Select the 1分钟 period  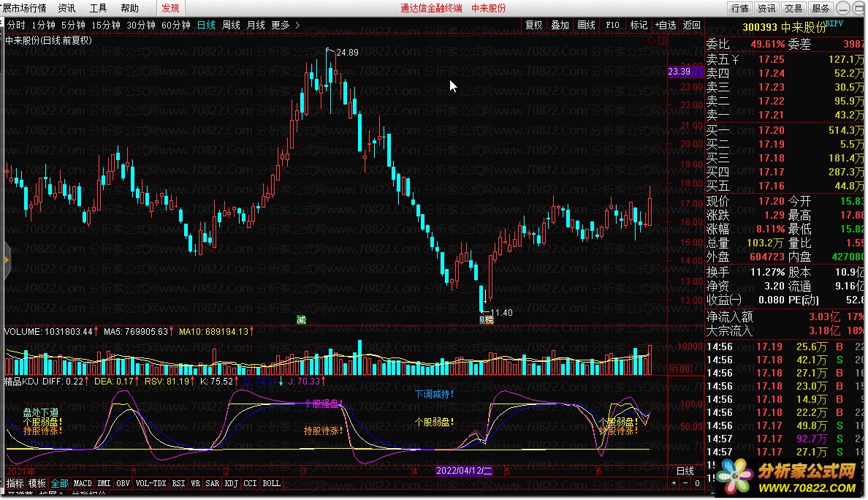coord(43,25)
